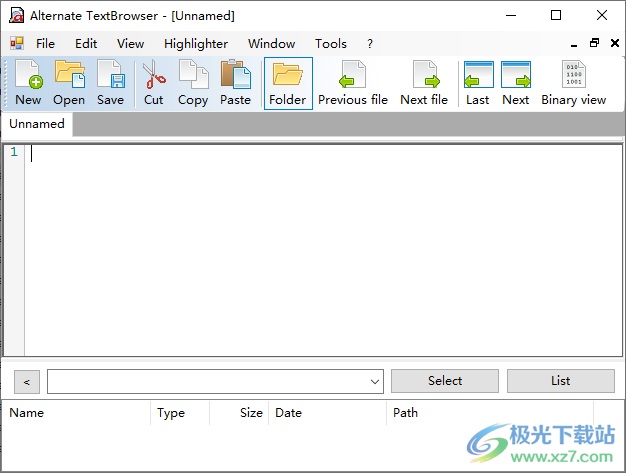Viewport: 626px width, 473px height.
Task: Sort file list by Path column
Action: pos(490,413)
